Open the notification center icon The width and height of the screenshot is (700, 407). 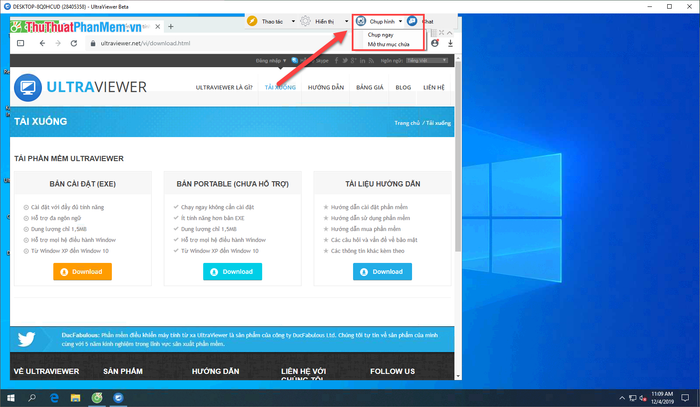[x=685, y=398]
